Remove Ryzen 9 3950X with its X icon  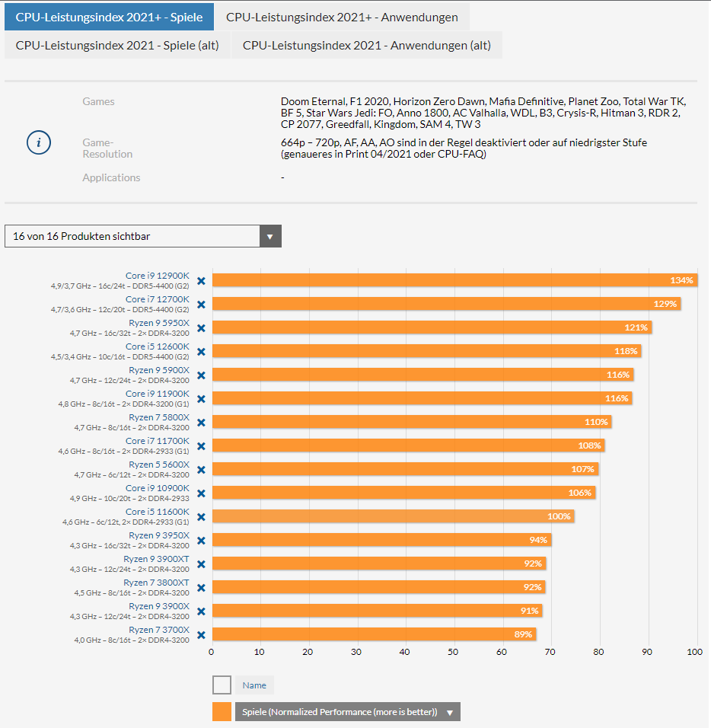tap(201, 541)
